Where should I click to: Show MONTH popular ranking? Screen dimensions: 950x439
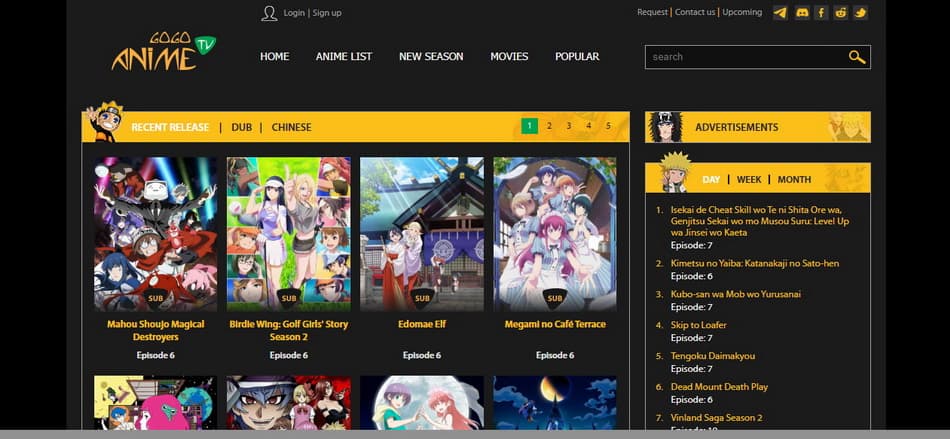point(794,179)
